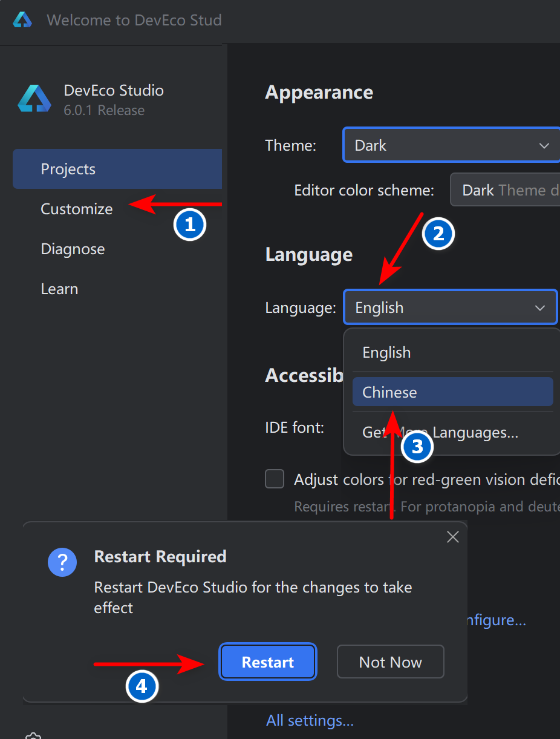Click the DevEco Studio logo in title bar

[x=22, y=20]
